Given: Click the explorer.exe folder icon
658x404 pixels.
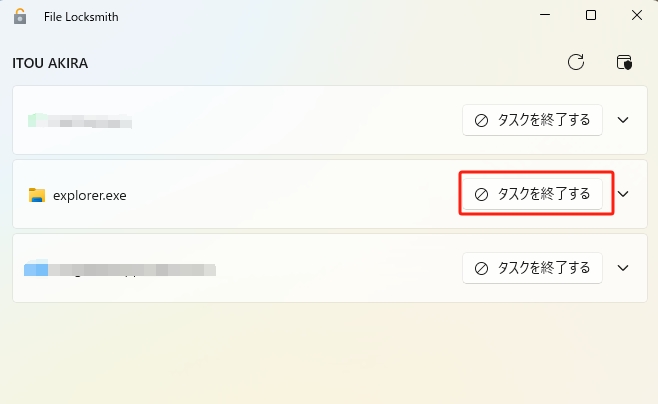Looking at the screenshot, I should click(x=37, y=194).
